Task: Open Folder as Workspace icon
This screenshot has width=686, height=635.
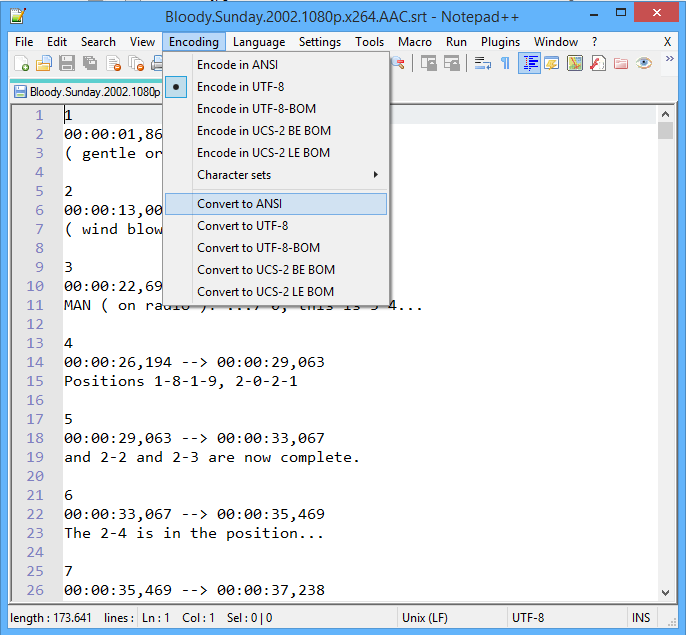Action: tap(621, 63)
